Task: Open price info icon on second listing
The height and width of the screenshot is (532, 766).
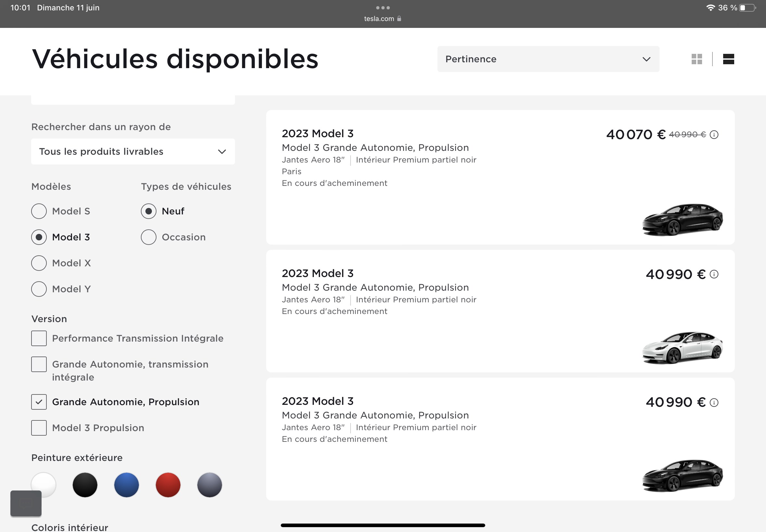Action: coord(714,274)
